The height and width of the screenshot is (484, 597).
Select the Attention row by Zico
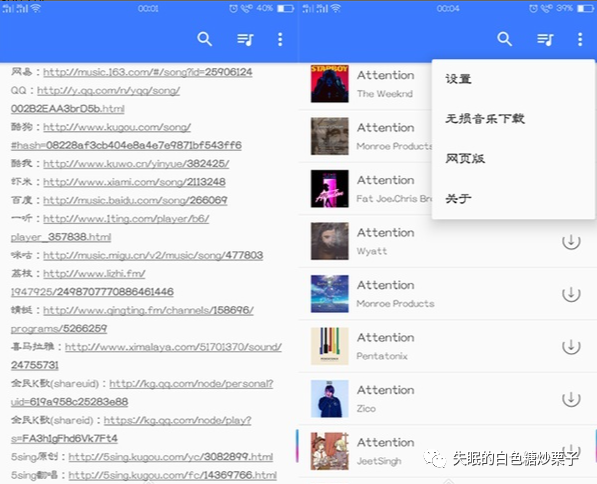[447, 399]
